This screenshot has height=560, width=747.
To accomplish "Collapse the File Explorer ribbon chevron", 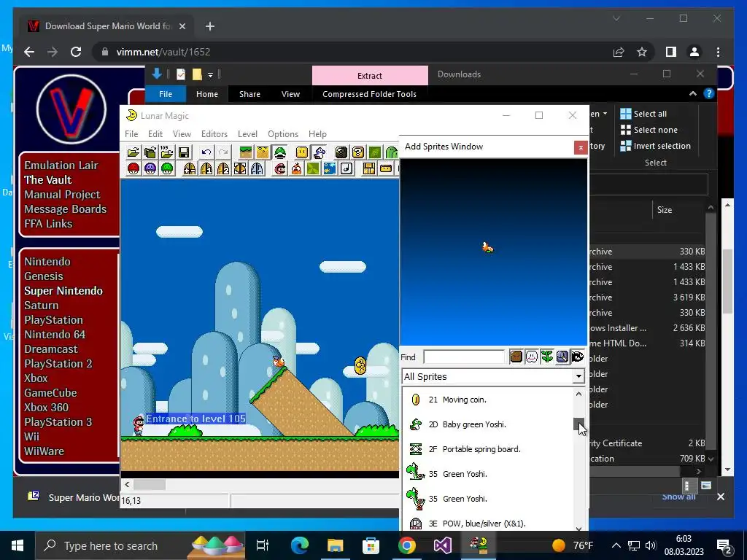I will (x=693, y=94).
